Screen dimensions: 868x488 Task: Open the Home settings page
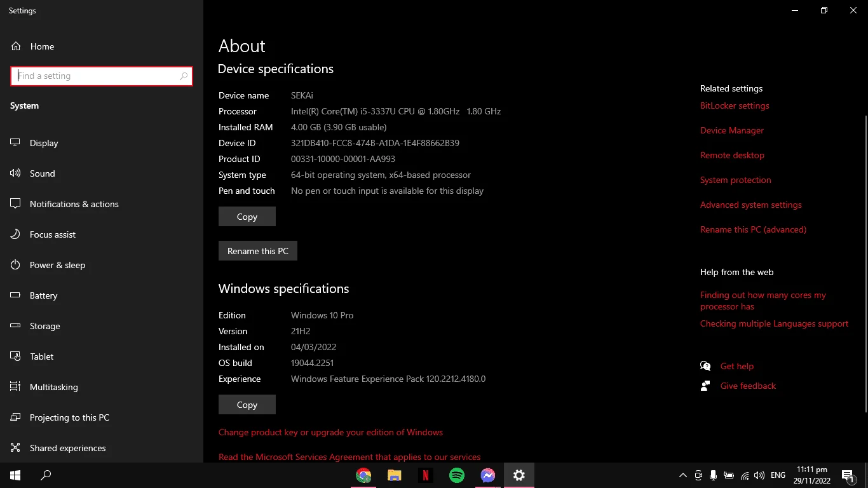pos(102,46)
